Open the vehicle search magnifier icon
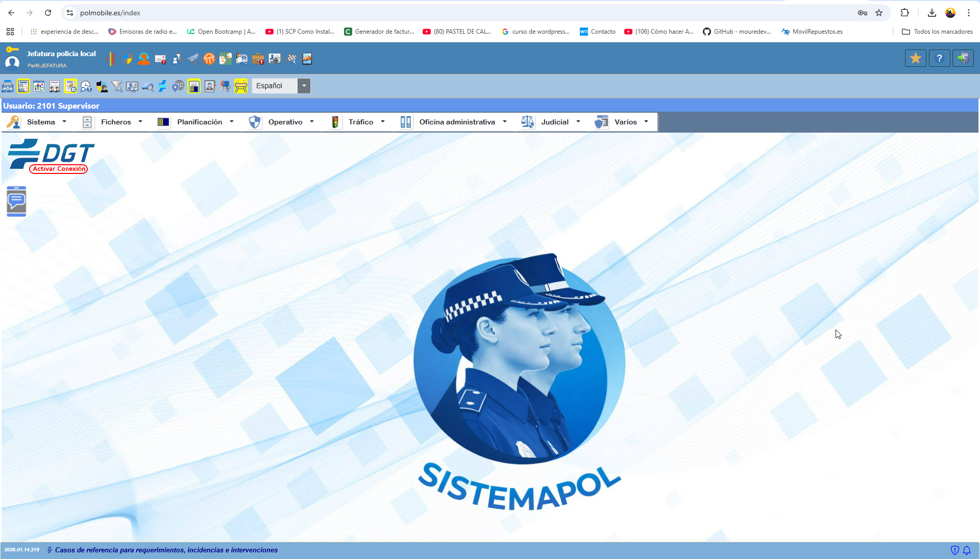The height and width of the screenshot is (559, 980). [x=148, y=86]
